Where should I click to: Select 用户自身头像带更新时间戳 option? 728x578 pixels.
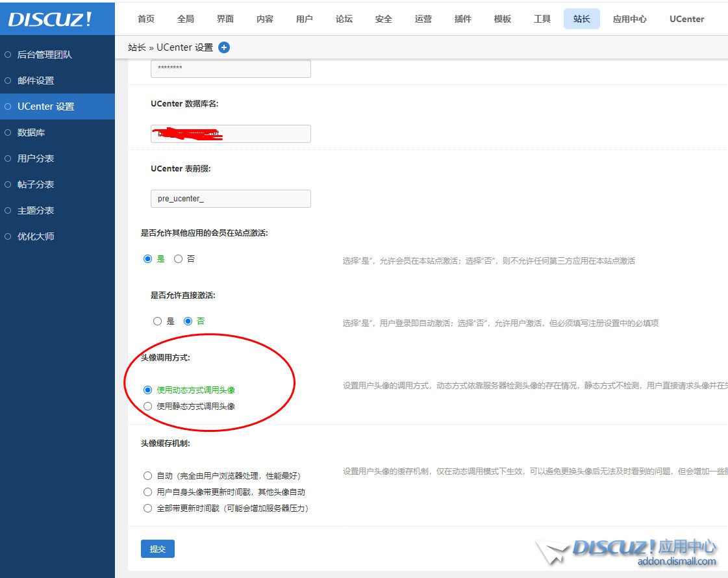147,492
